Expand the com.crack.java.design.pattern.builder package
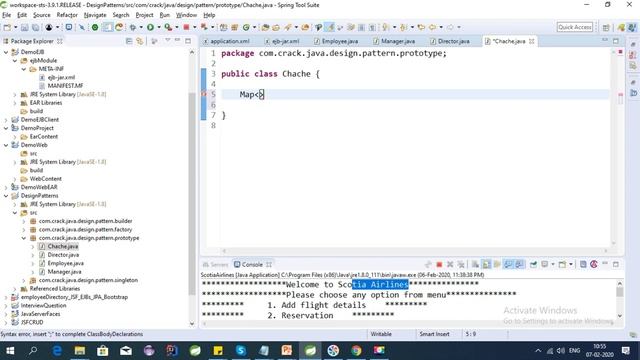The width and height of the screenshot is (640, 360). [x=24, y=221]
